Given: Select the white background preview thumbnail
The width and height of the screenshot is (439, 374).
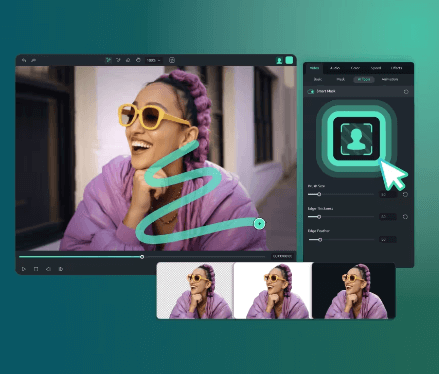Looking at the screenshot, I should pyautogui.click(x=273, y=290).
